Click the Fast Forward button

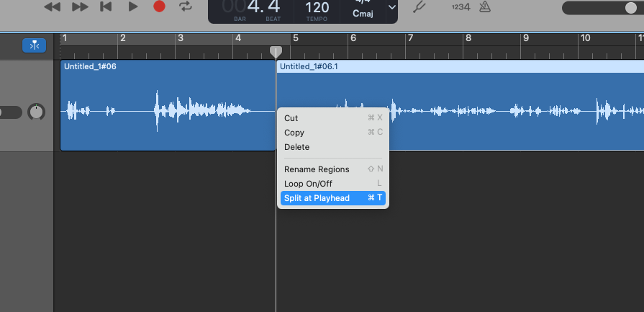80,7
